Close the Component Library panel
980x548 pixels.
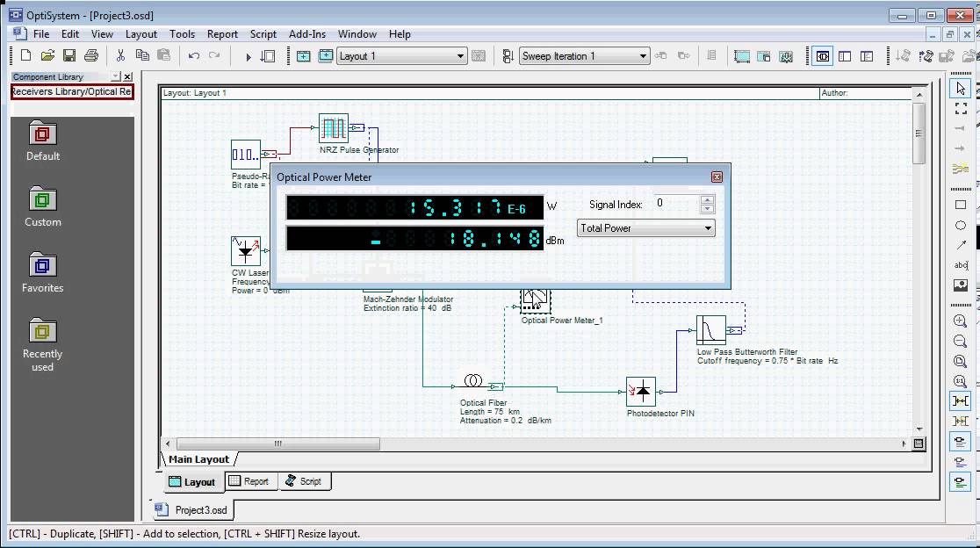pos(127,76)
